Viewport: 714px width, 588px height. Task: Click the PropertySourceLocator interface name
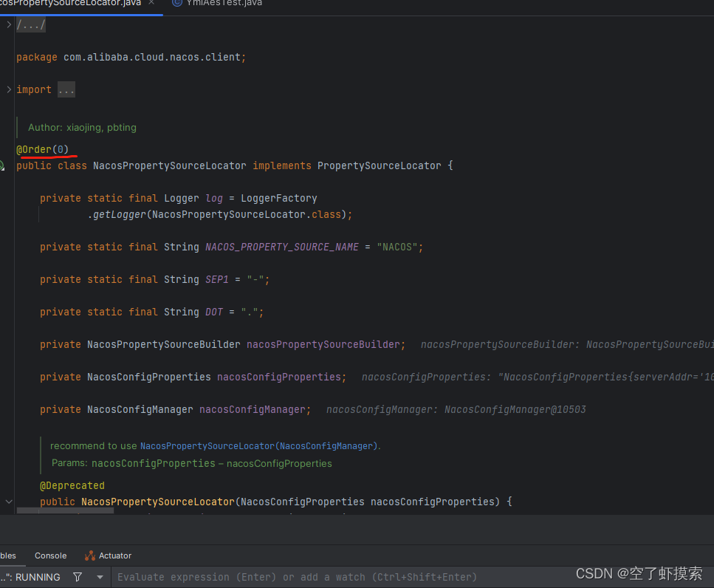379,165
